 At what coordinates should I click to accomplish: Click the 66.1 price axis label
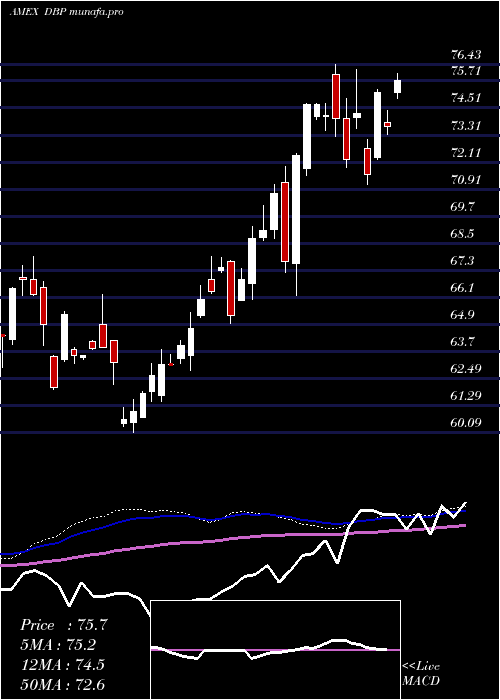click(x=463, y=288)
